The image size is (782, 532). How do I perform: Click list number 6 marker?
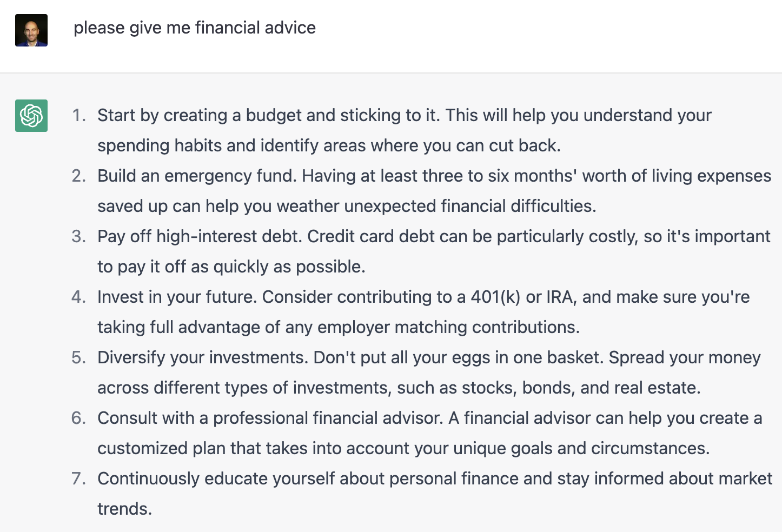click(x=79, y=418)
